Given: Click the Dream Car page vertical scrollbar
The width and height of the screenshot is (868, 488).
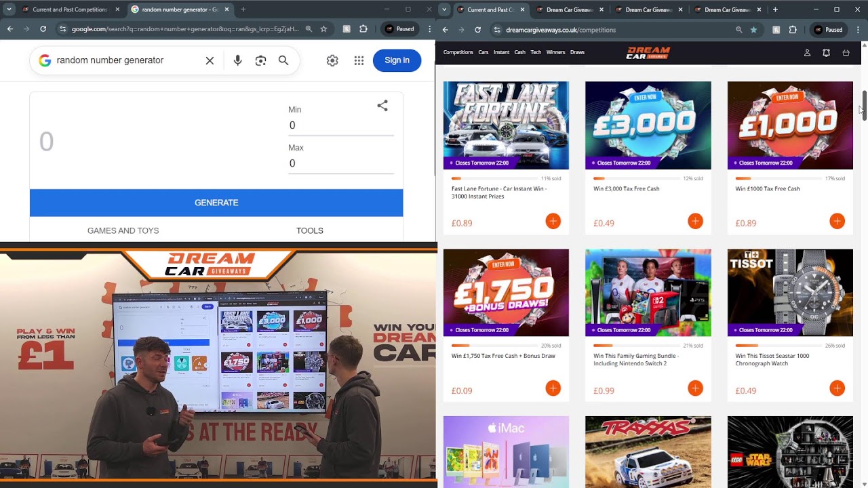Looking at the screenshot, I should [x=864, y=106].
